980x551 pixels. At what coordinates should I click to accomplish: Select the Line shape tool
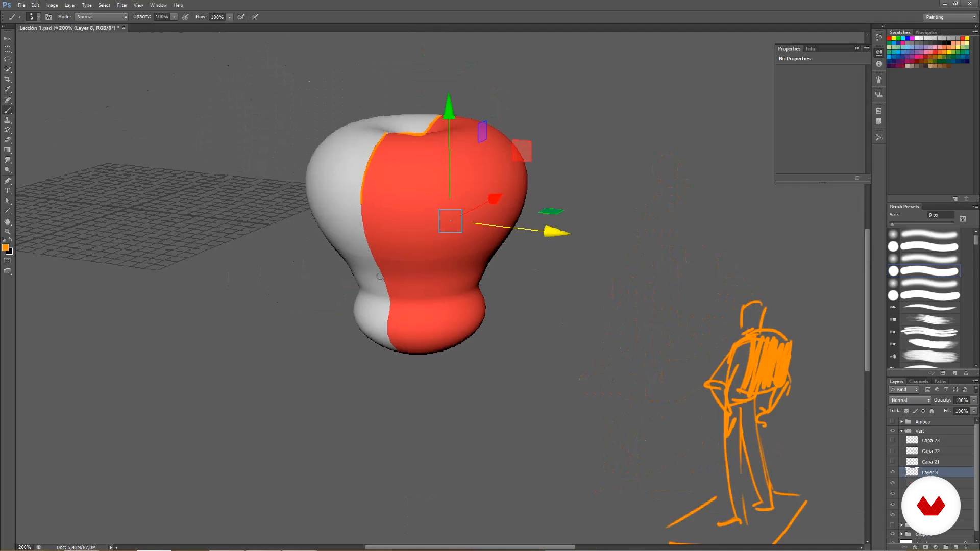(7, 211)
